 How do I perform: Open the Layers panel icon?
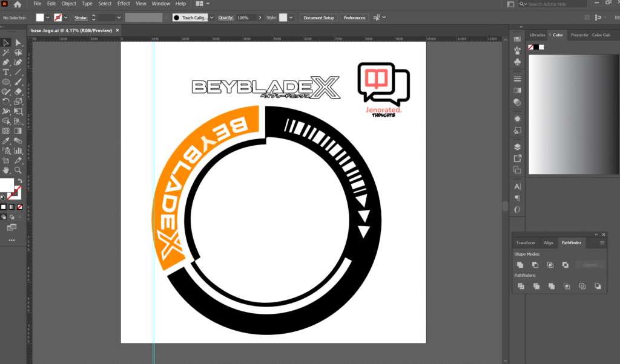(517, 147)
